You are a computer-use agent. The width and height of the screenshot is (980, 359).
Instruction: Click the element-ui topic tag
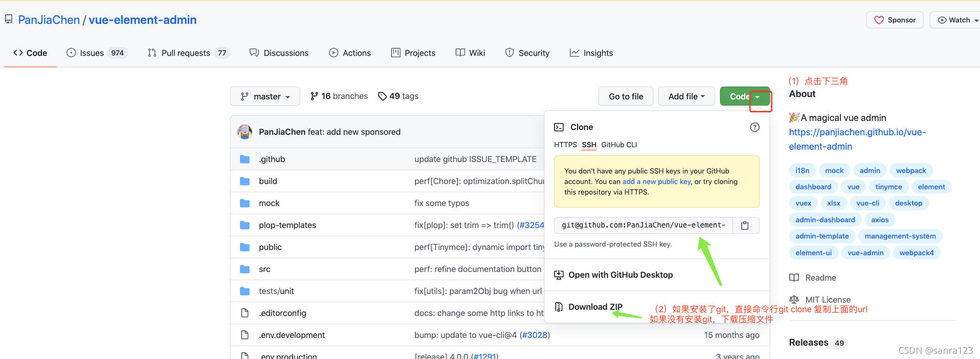click(x=814, y=253)
